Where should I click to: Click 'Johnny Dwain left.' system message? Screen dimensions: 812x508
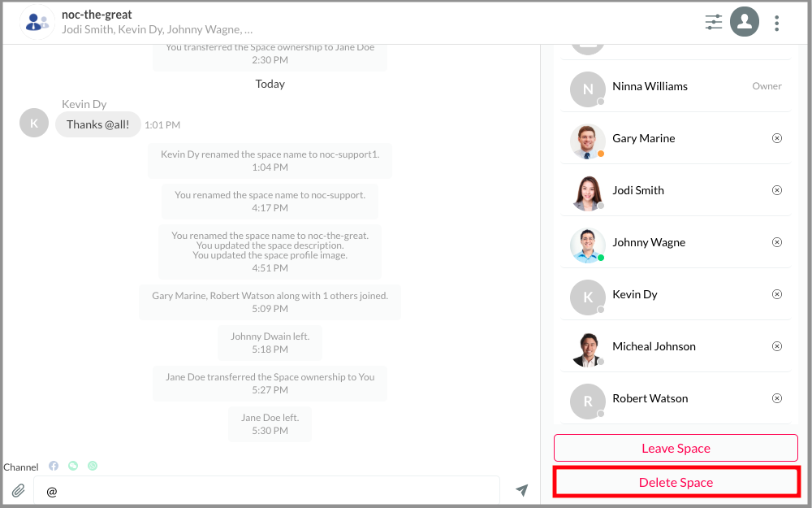tap(270, 343)
